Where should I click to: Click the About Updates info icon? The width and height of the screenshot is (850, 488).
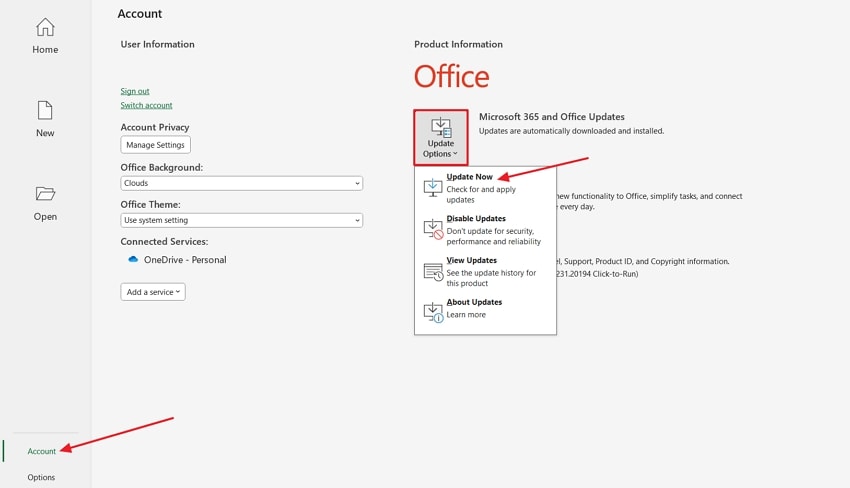(433, 312)
